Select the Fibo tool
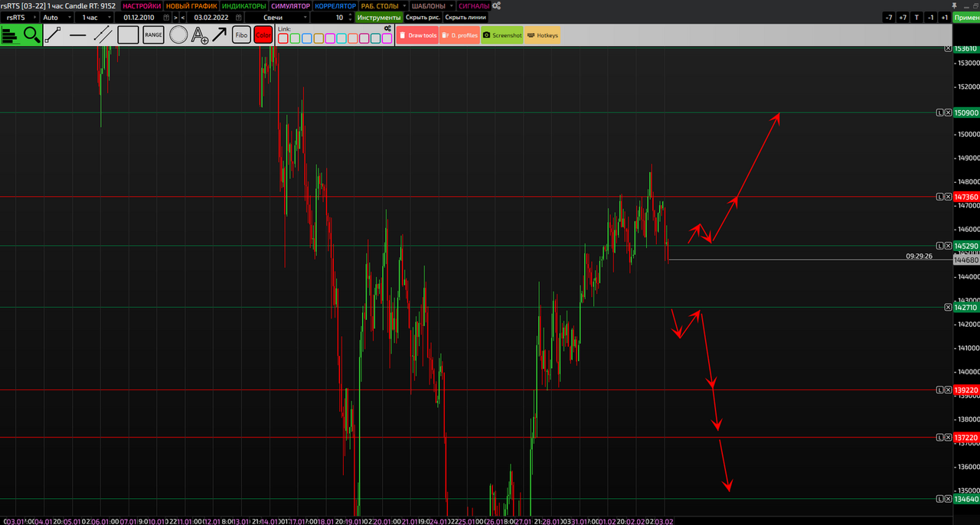The image size is (980, 525). pos(241,34)
